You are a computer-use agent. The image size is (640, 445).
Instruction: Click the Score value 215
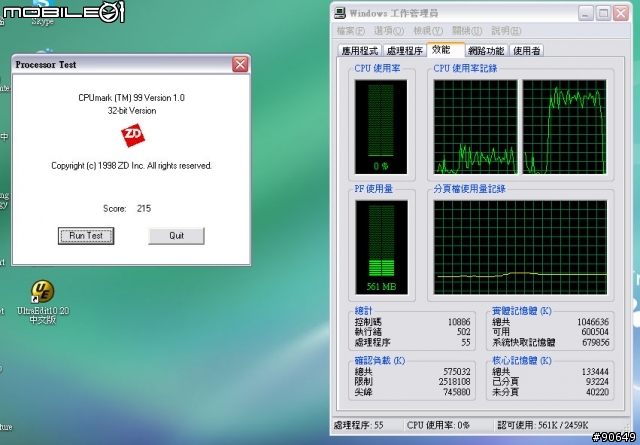(144, 209)
